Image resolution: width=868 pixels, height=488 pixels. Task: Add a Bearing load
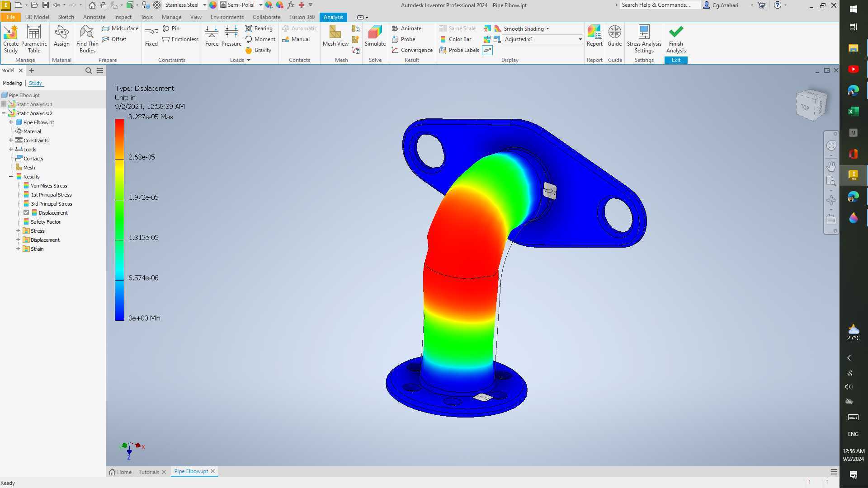[x=259, y=28]
